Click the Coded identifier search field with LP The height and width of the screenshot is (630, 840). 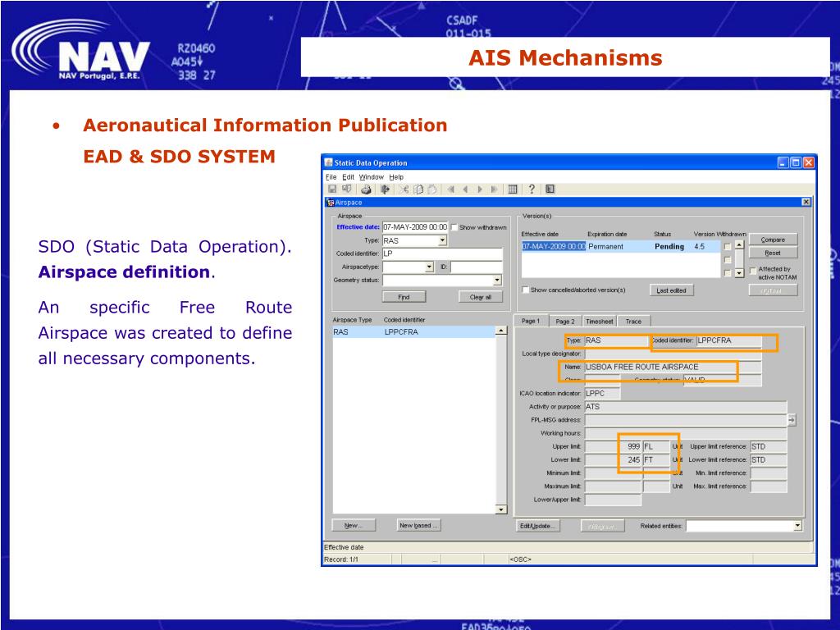[442, 253]
